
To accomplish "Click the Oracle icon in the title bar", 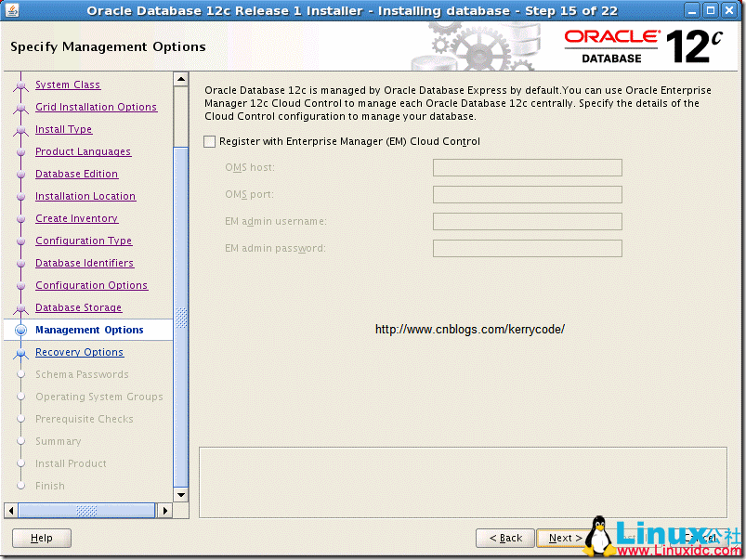I will (x=11, y=10).
